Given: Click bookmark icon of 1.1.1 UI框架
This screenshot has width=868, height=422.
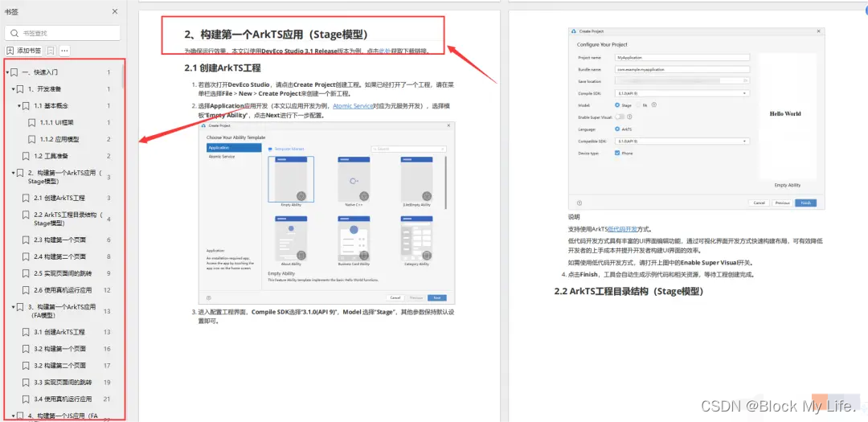Looking at the screenshot, I should [31, 122].
